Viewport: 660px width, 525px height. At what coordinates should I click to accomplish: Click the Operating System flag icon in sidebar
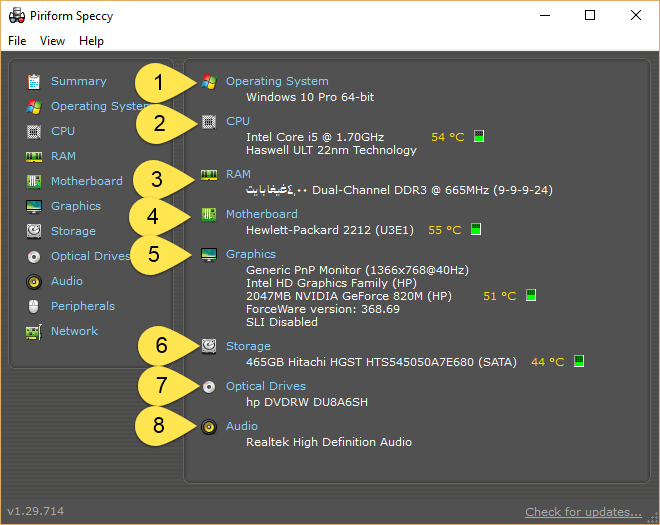coord(34,107)
